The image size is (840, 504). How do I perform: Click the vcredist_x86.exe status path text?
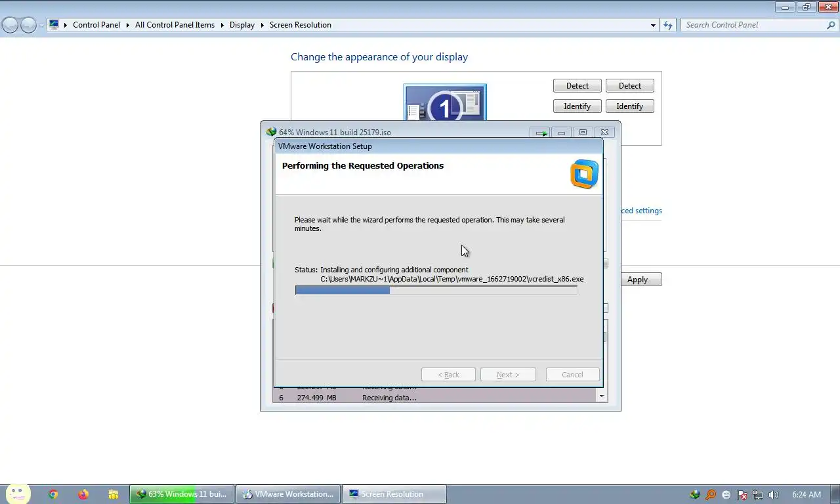pyautogui.click(x=452, y=279)
